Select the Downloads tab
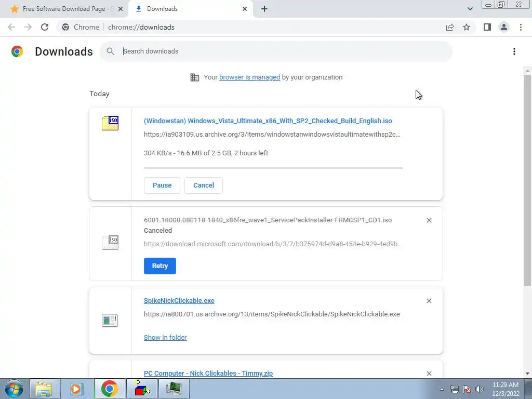532x399 pixels. 191,9
